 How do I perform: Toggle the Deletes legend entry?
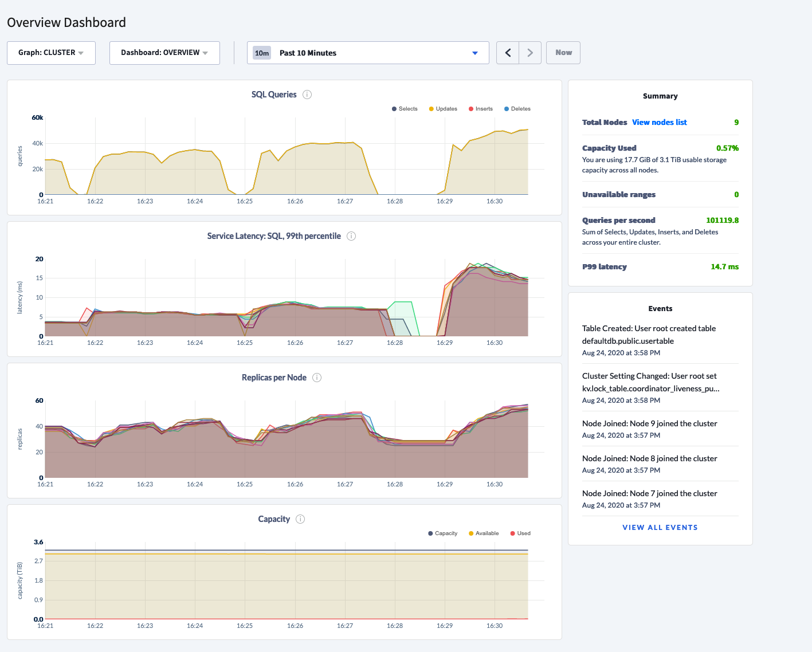pyautogui.click(x=517, y=109)
